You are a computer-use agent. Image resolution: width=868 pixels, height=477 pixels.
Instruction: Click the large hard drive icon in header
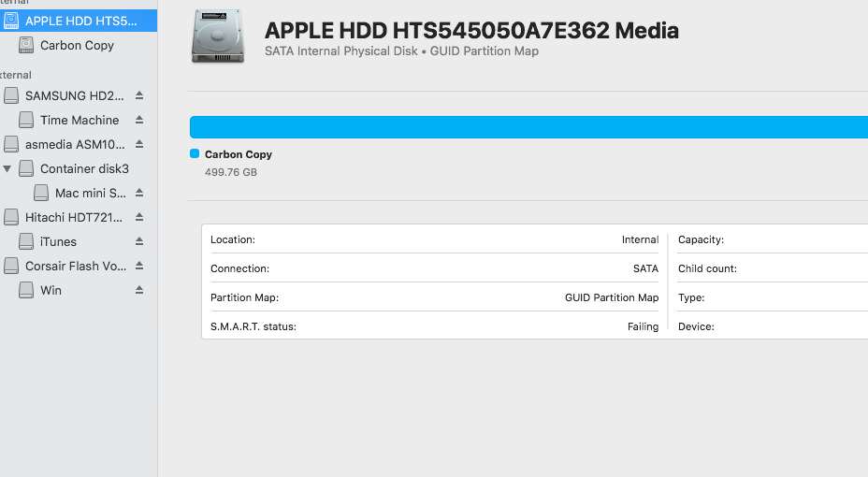(218, 36)
